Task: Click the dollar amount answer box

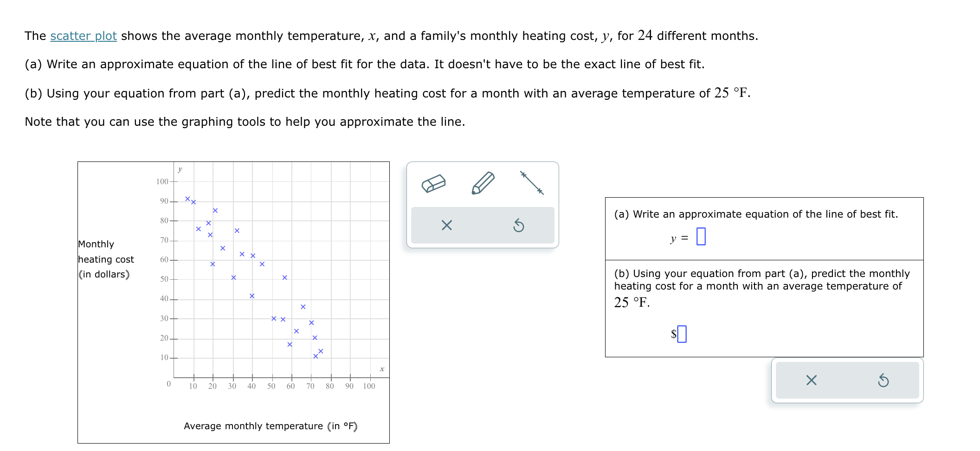Action: (681, 334)
